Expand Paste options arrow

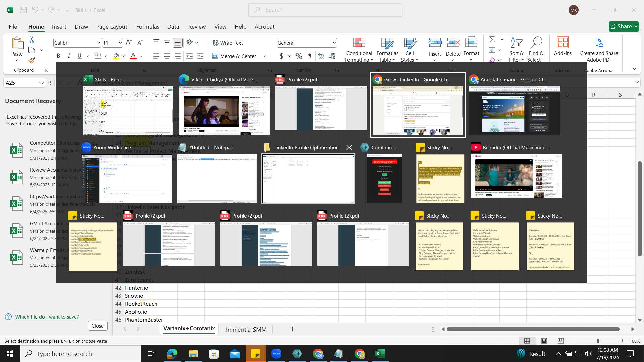17,61
